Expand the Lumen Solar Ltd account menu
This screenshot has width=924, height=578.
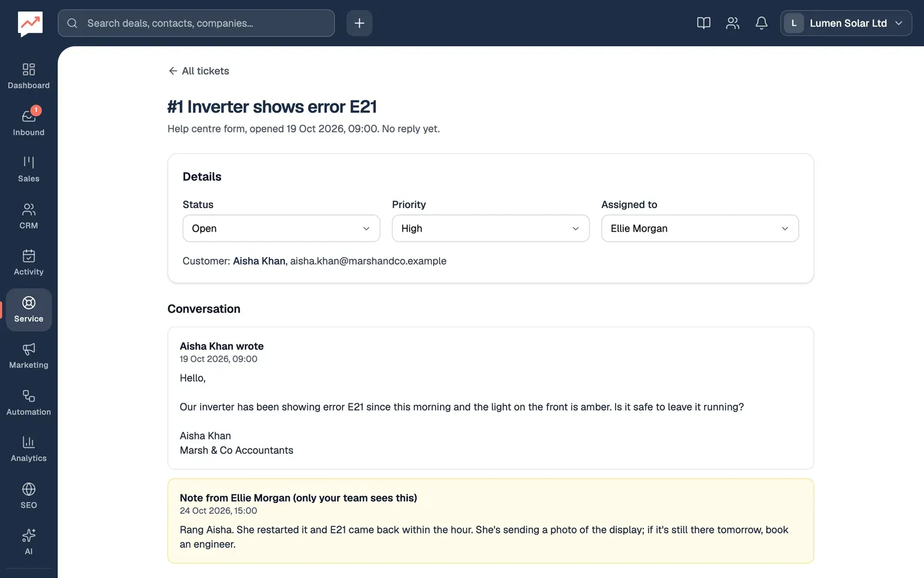coord(846,23)
